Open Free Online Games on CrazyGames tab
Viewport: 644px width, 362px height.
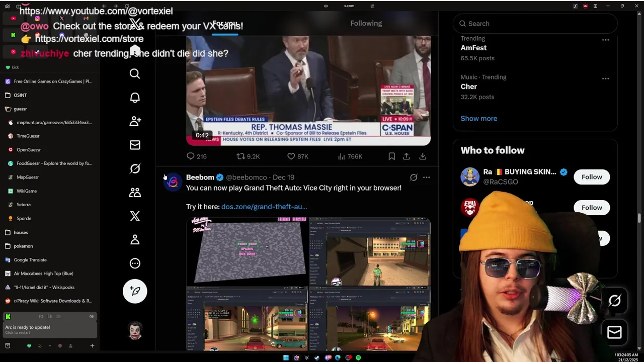[x=49, y=81]
